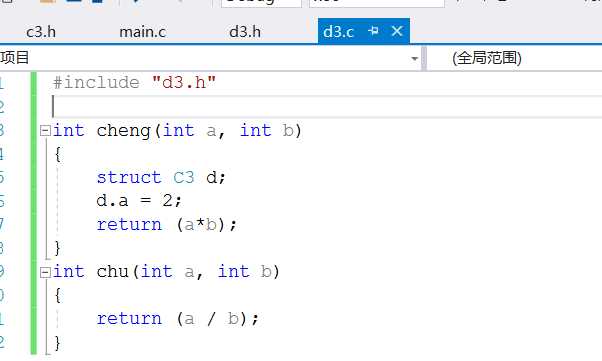Select the d3.h tab
Viewport: 602px width, 361px height.
click(245, 31)
